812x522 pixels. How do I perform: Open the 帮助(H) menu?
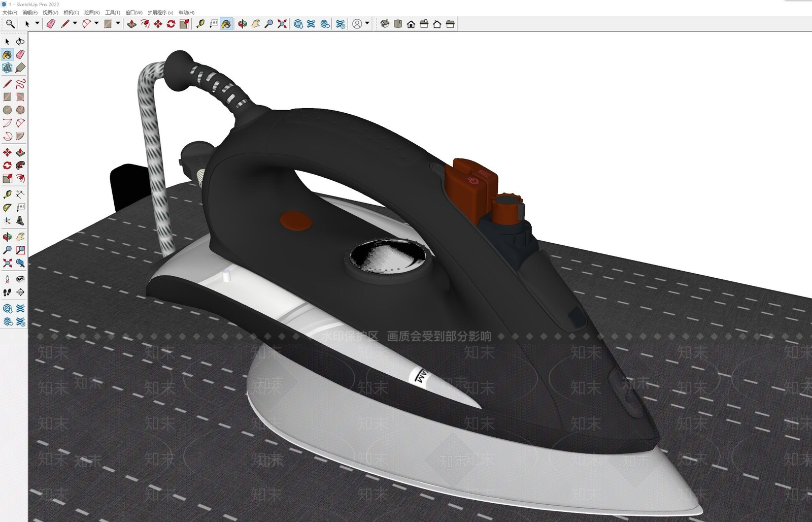[x=186, y=13]
